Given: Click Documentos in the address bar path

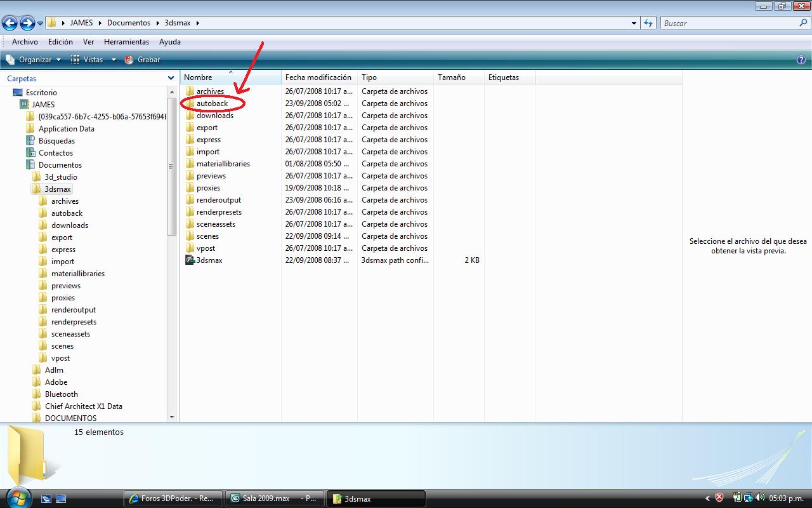Looking at the screenshot, I should [x=129, y=23].
